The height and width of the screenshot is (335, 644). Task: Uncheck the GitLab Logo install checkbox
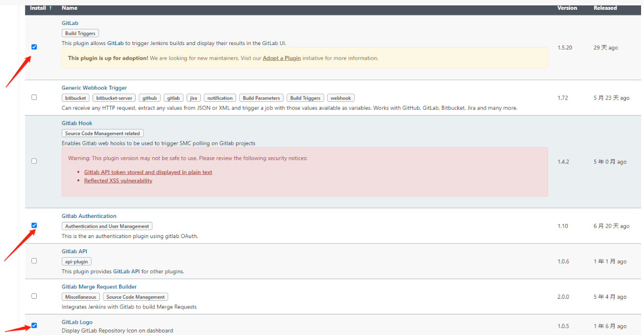tap(34, 325)
